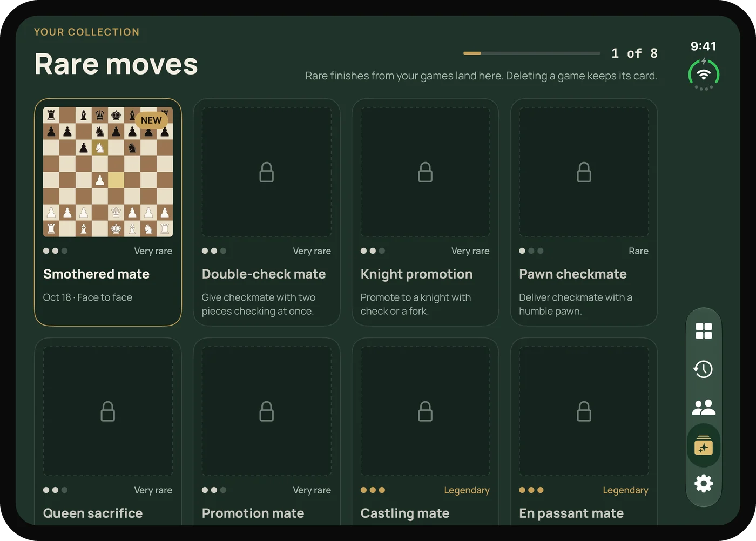Viewport: 756px width, 541px height.
Task: Click lock icon on Knight promotion card
Action: (x=426, y=172)
